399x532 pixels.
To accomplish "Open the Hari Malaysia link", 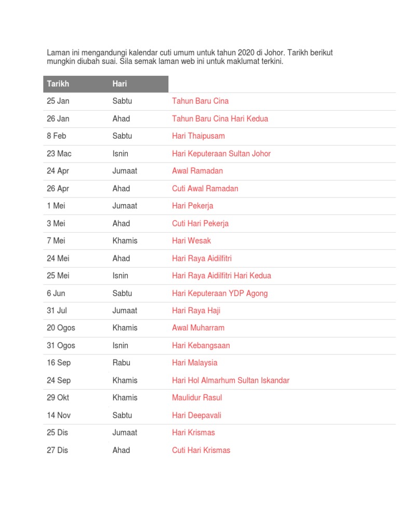I will tap(195, 363).
